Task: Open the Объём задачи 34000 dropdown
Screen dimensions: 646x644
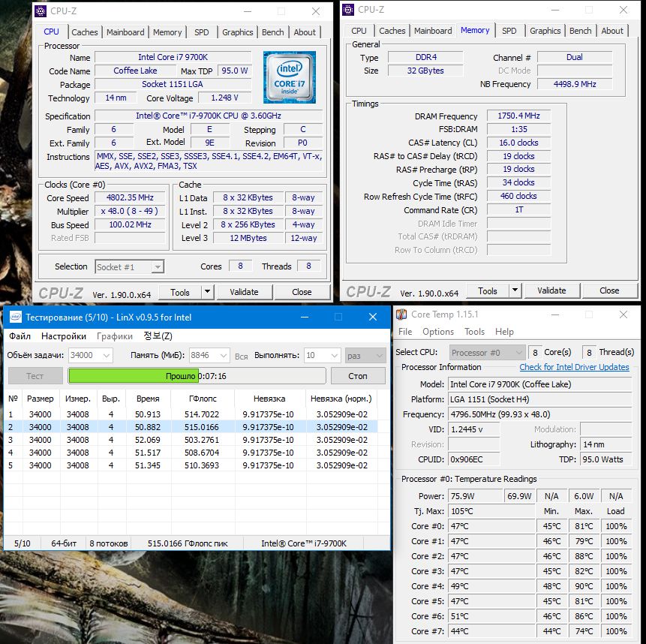Action: point(91,355)
